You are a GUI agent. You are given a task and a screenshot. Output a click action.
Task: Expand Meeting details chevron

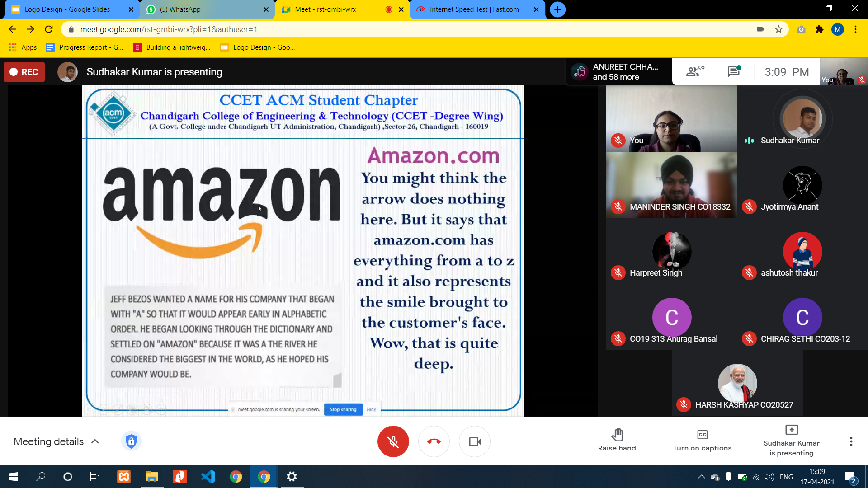pos(95,441)
